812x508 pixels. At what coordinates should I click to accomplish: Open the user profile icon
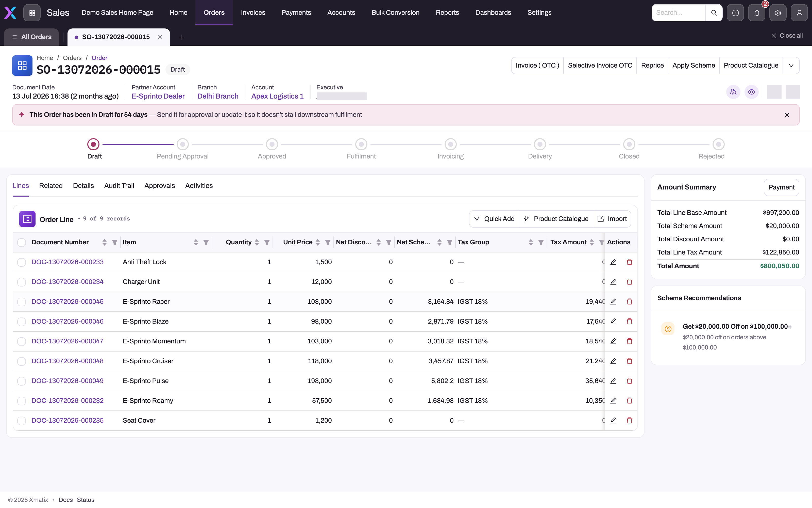pyautogui.click(x=799, y=13)
